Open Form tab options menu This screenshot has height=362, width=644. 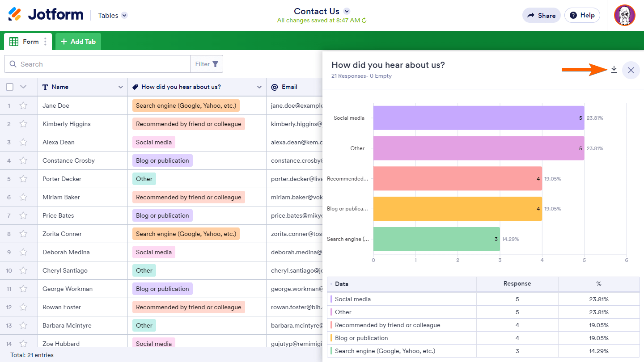click(x=45, y=42)
